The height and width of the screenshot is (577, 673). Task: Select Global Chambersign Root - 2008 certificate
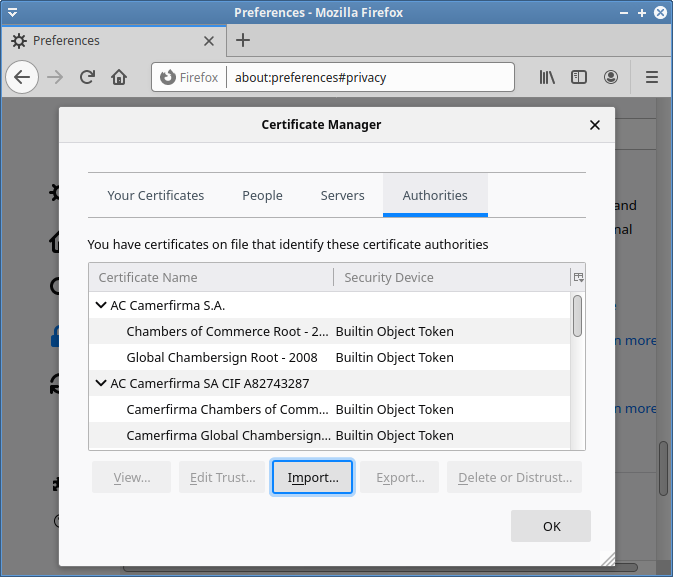[x=330, y=357]
